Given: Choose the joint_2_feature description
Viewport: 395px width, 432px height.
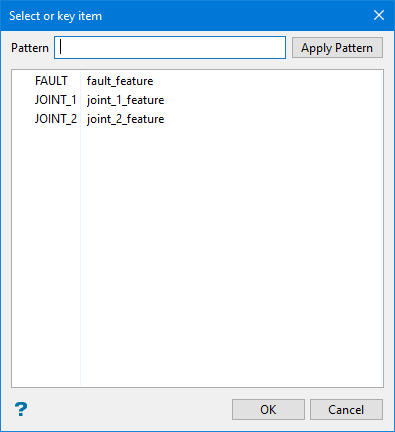Looking at the screenshot, I should coord(125,119).
